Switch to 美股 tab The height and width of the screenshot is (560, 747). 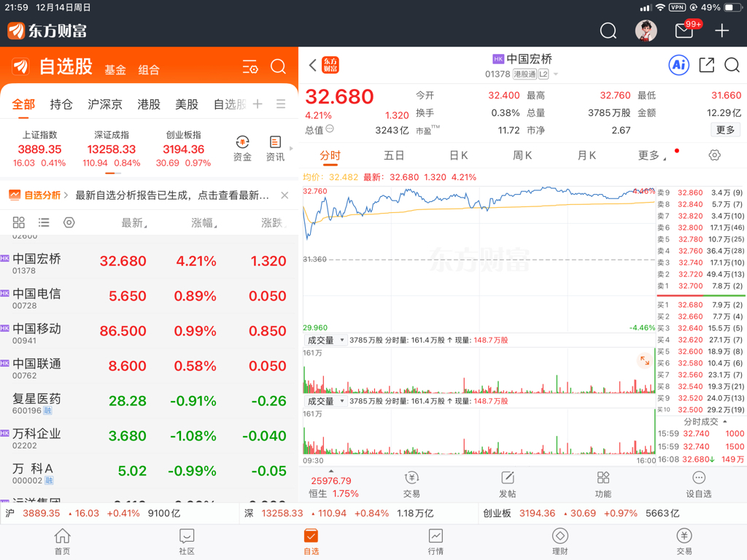point(187,104)
